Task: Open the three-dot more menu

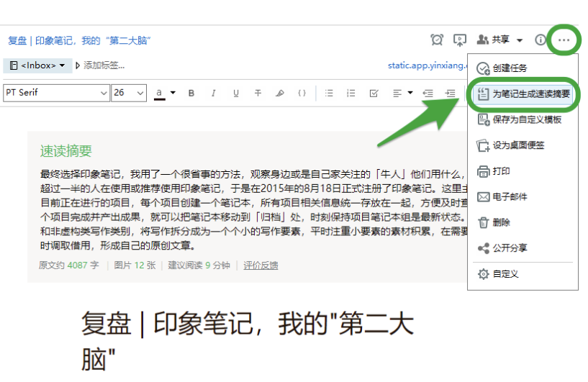Action: 564,40
